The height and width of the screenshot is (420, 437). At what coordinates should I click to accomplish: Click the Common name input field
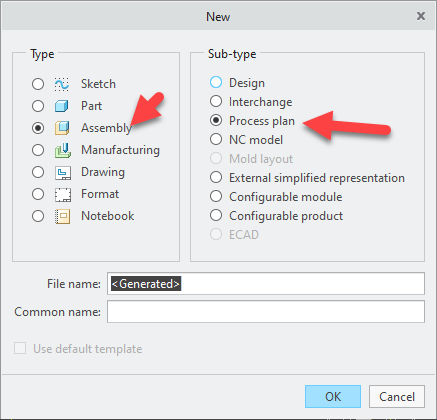(x=266, y=311)
